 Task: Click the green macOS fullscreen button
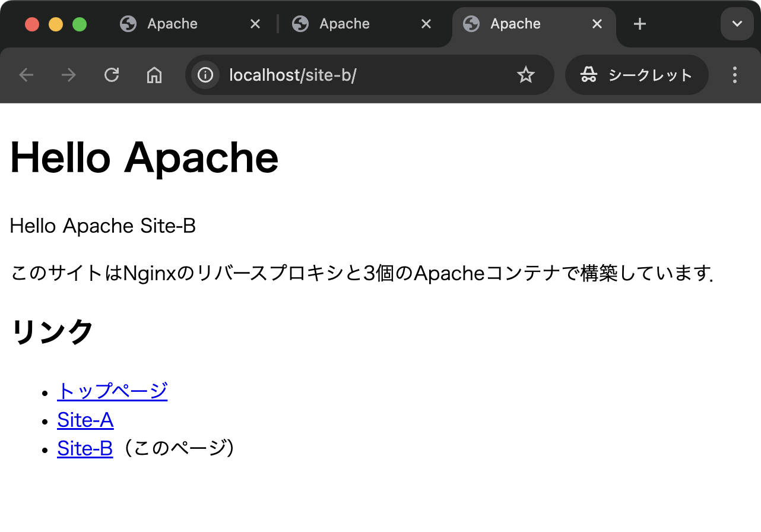click(80, 24)
